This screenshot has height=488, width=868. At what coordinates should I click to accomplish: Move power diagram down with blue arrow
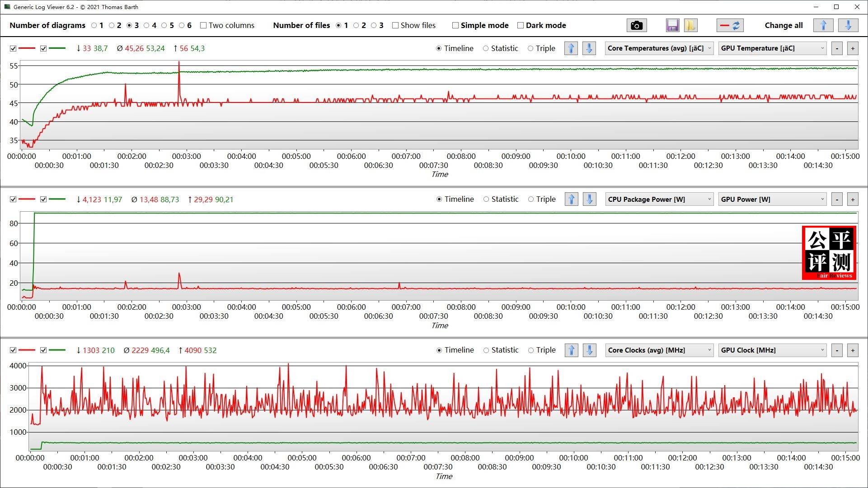589,199
